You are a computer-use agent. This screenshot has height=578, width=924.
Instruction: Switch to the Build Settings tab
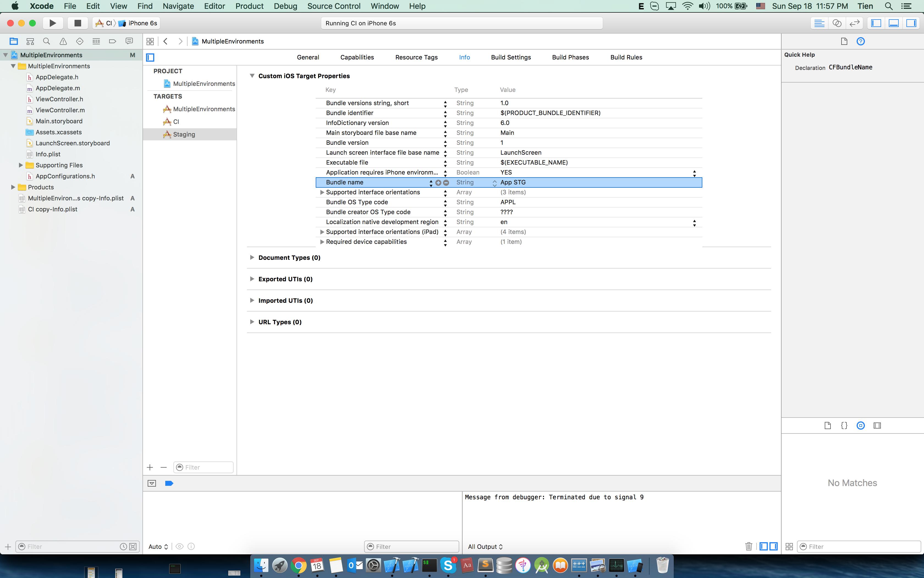pyautogui.click(x=511, y=57)
